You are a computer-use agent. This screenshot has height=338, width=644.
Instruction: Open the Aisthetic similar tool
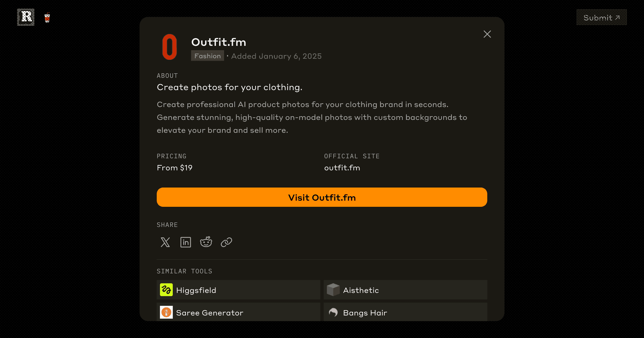pos(406,290)
